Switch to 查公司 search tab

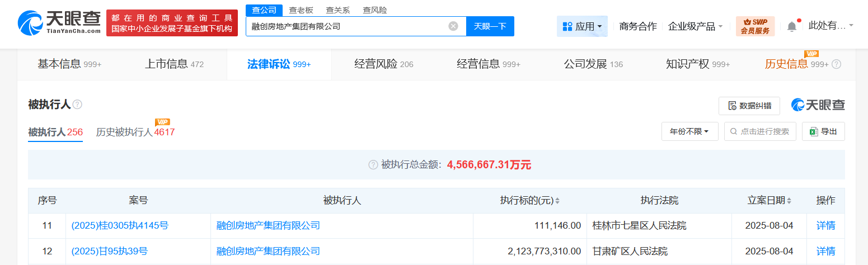(264, 10)
